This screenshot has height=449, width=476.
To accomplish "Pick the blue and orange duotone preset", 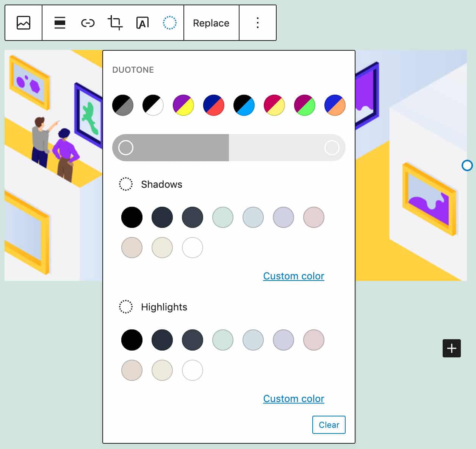I will click(x=335, y=105).
